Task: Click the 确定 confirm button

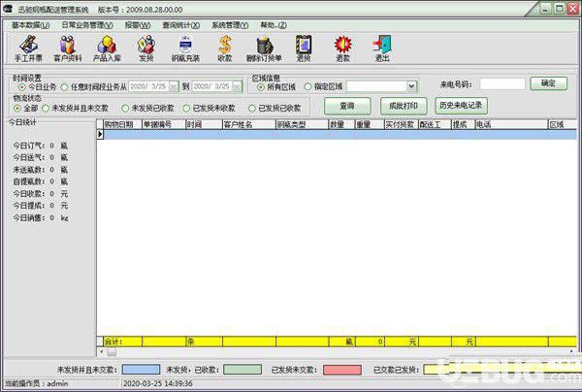Action: 549,83
